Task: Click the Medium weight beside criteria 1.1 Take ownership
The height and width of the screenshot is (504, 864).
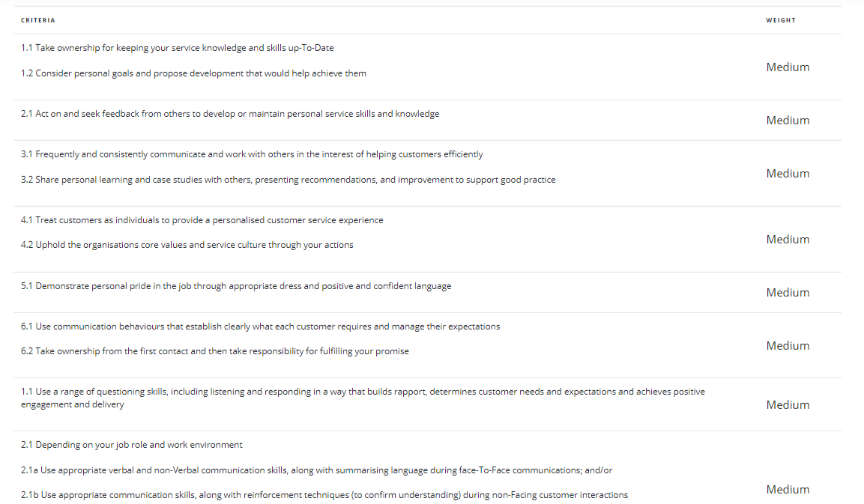Action: click(x=788, y=67)
